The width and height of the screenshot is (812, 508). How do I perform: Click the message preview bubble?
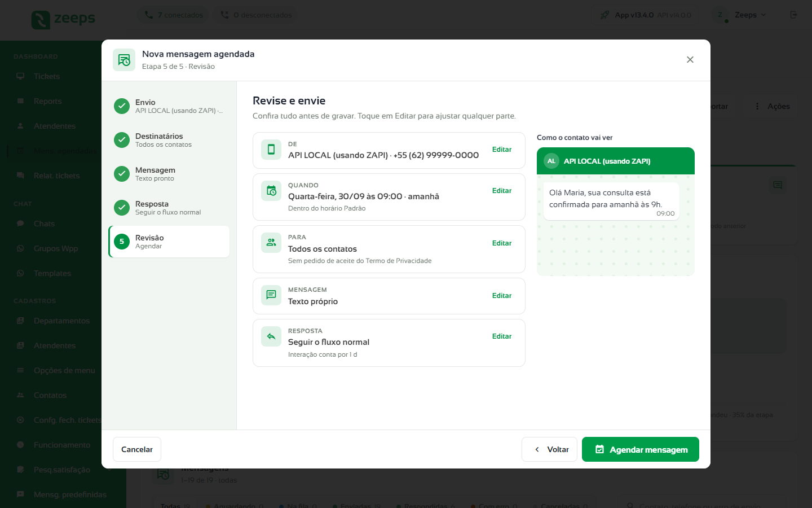611,202
